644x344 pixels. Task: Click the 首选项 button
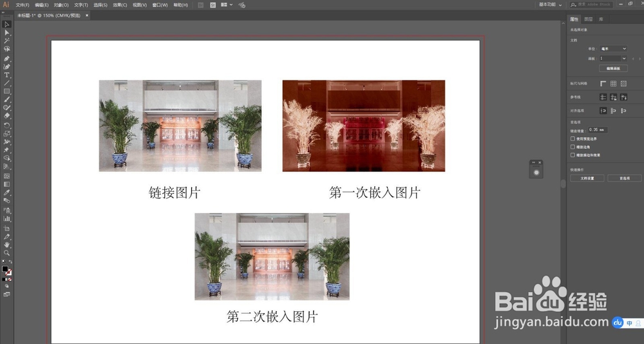tap(624, 178)
